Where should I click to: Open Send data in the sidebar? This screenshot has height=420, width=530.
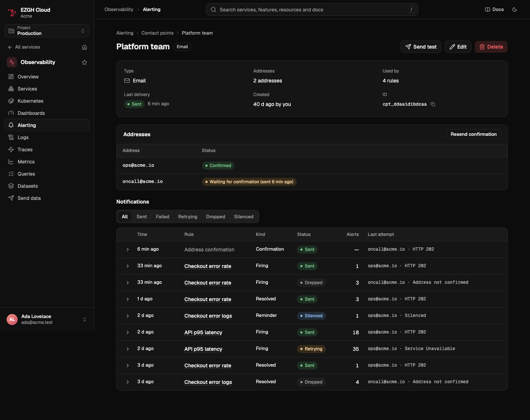(47, 198)
